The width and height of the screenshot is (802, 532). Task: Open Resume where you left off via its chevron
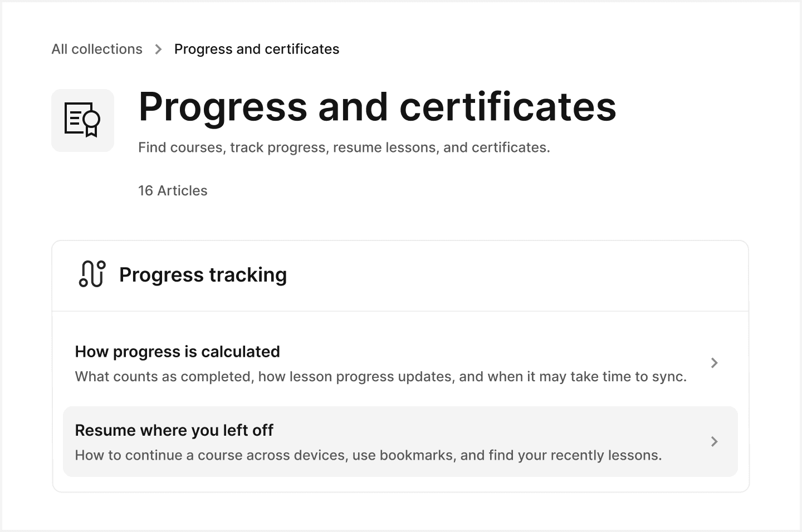[715, 441]
